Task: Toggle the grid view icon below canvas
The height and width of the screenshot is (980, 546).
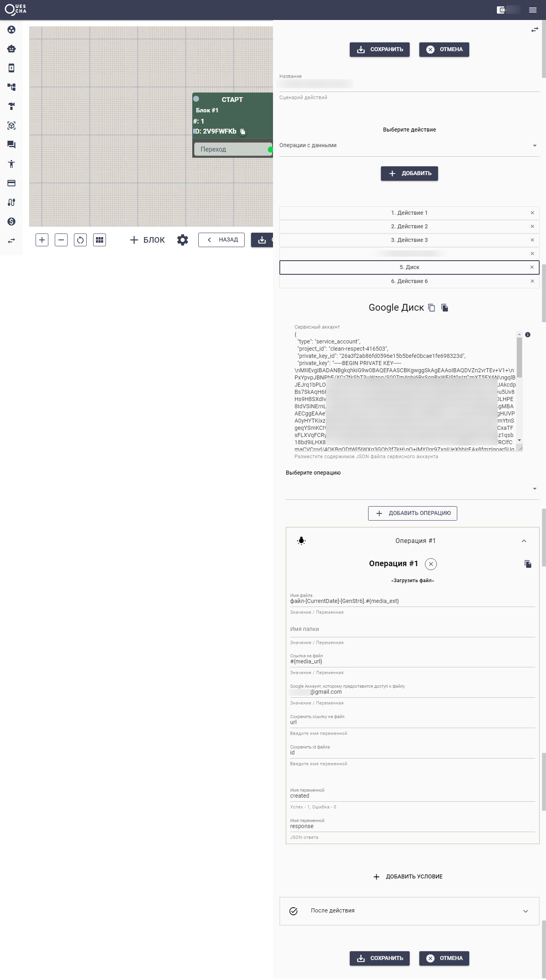Action: tap(100, 240)
